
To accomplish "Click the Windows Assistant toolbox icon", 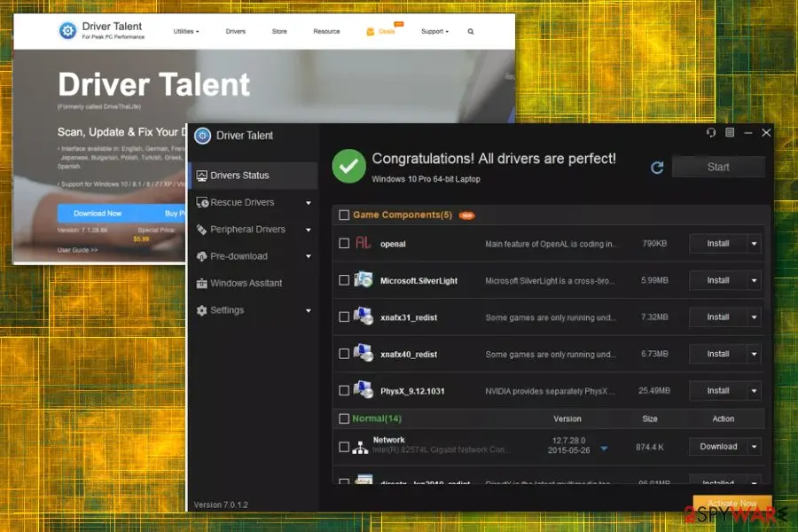I will (x=201, y=284).
